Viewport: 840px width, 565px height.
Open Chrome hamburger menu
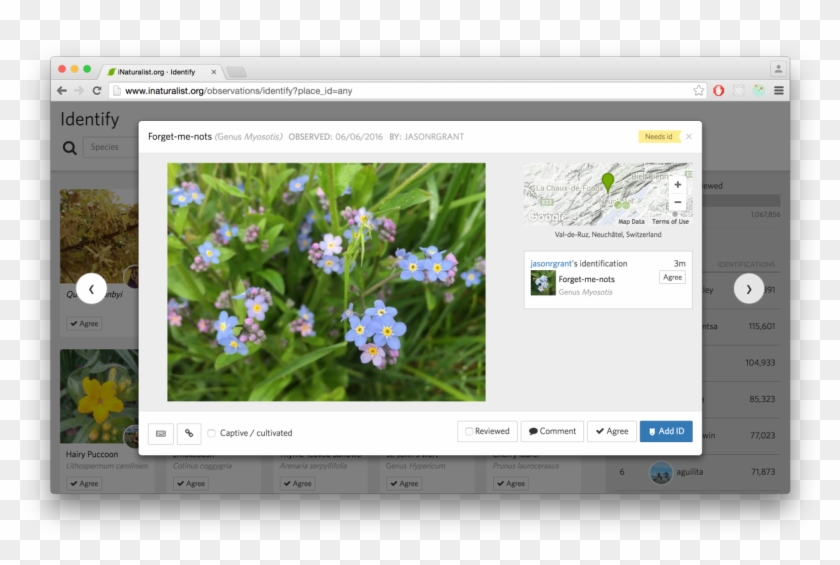[x=779, y=90]
